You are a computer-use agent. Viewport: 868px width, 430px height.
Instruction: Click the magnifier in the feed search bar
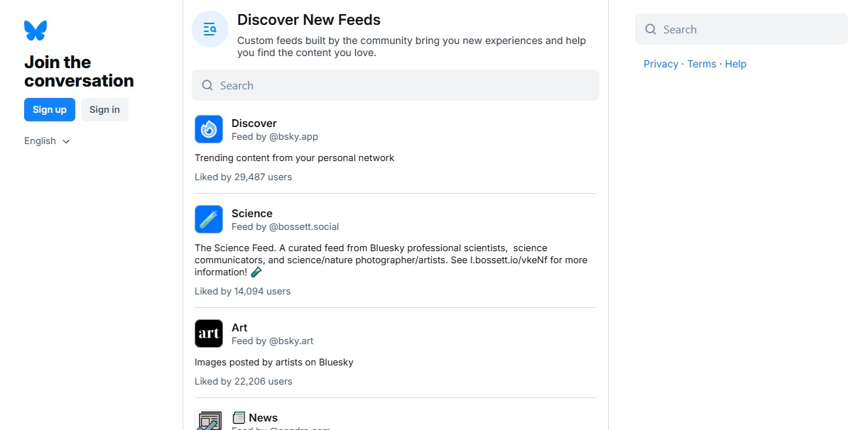click(207, 84)
